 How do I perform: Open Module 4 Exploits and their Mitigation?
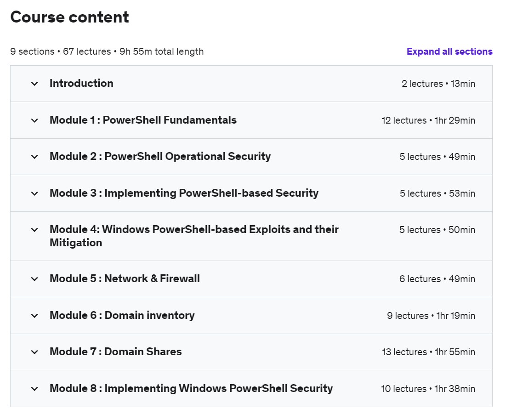pyautogui.click(x=194, y=236)
